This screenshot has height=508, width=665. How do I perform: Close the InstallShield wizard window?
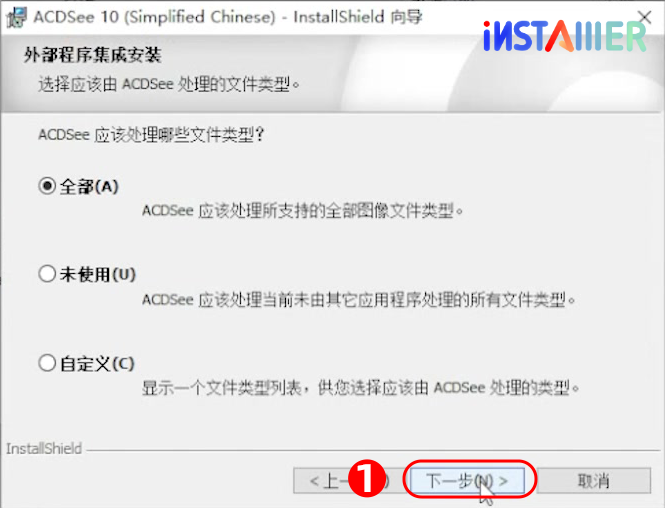click(645, 17)
